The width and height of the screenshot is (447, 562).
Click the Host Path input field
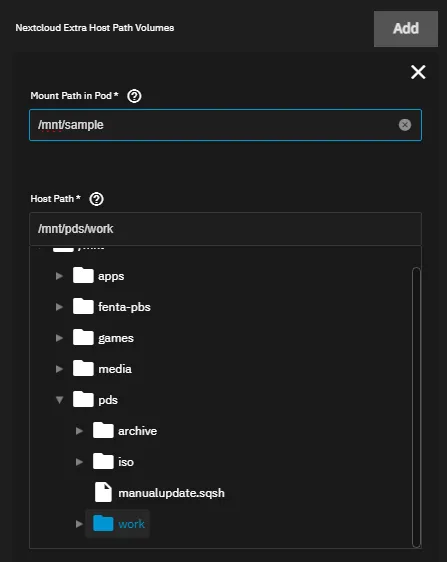tap(225, 229)
